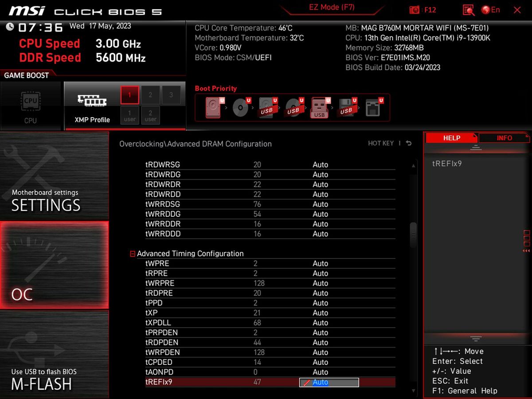Screen dimensions: 532x399
Task: Collapse help panel using top handle
Action: click(476, 147)
